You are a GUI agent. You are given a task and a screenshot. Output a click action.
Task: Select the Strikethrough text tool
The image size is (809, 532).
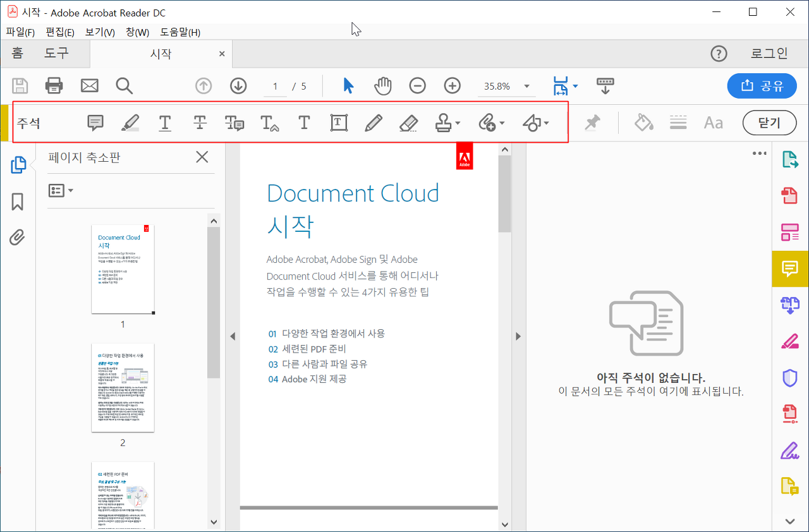click(200, 123)
